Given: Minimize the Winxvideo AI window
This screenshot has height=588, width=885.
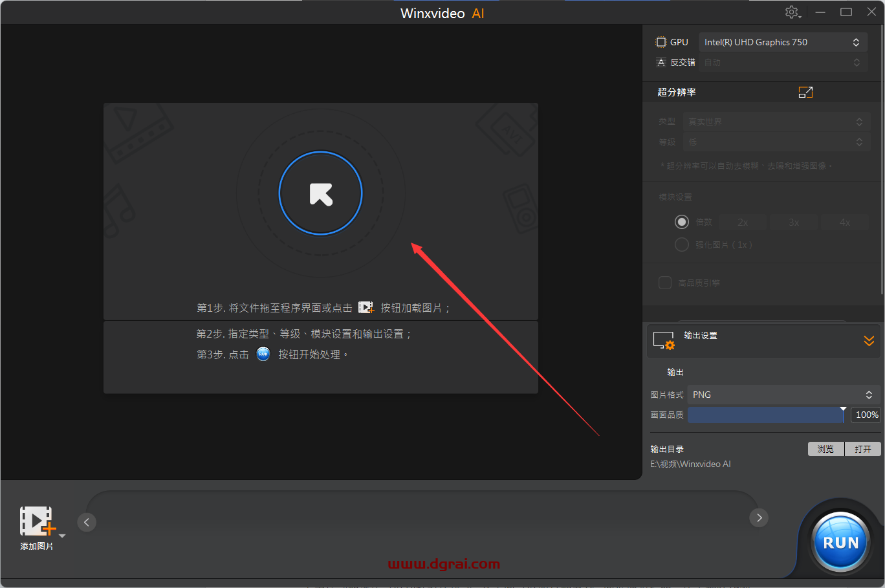Looking at the screenshot, I should (820, 12).
